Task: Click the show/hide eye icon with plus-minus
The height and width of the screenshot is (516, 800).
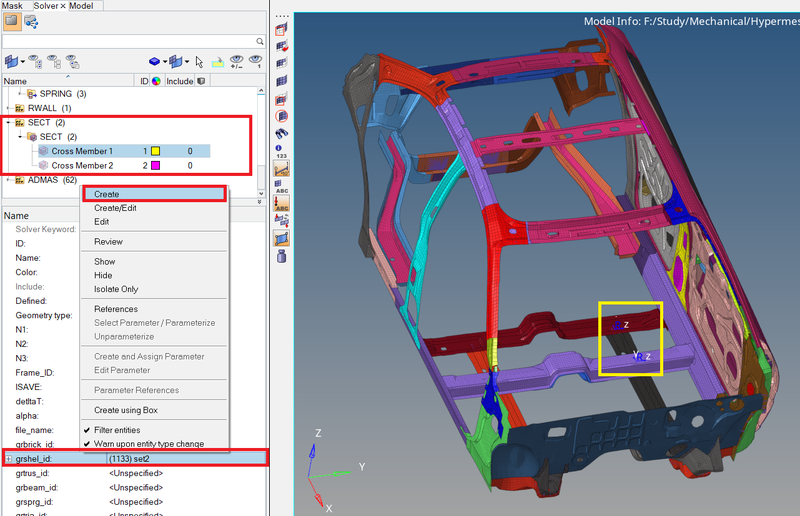Action: (237, 62)
